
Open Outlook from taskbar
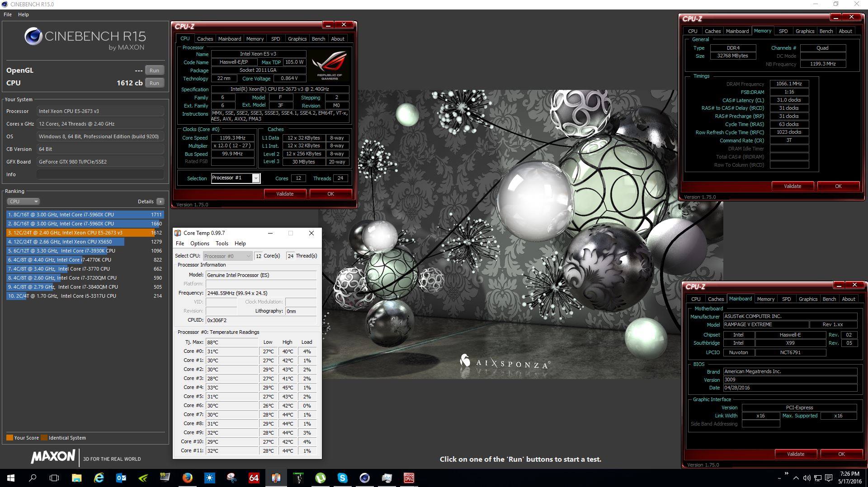121,478
